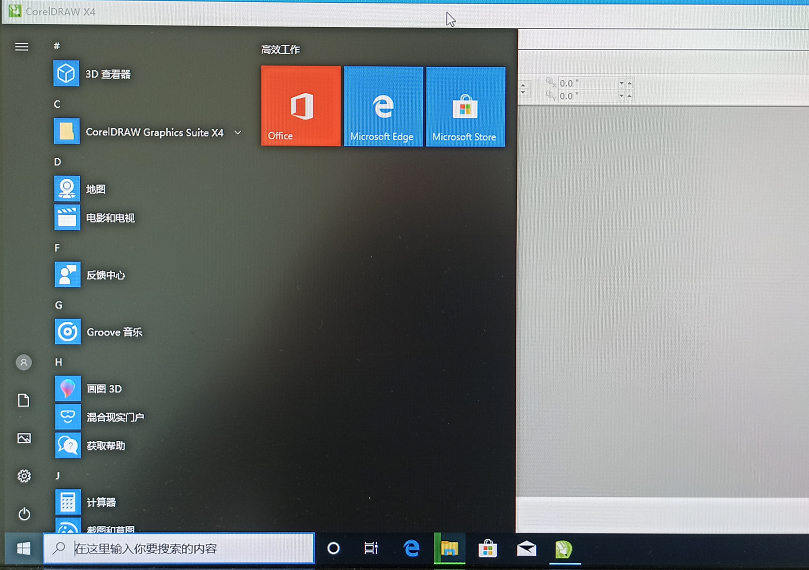Click the Office tile
809x570 pixels.
point(301,106)
